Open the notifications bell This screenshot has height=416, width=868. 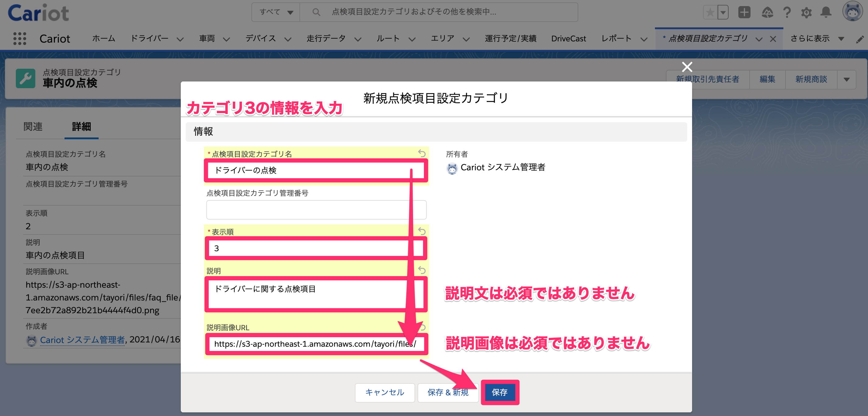826,12
